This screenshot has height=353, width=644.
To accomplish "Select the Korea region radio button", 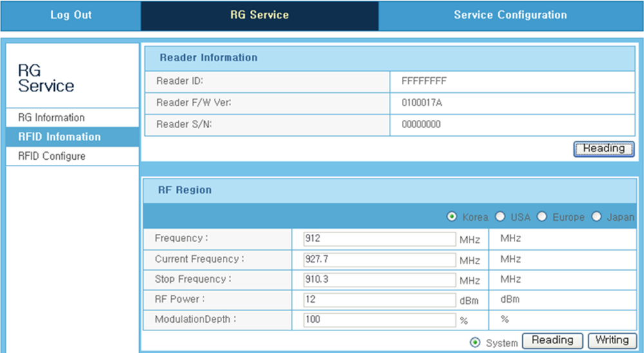I will (452, 217).
